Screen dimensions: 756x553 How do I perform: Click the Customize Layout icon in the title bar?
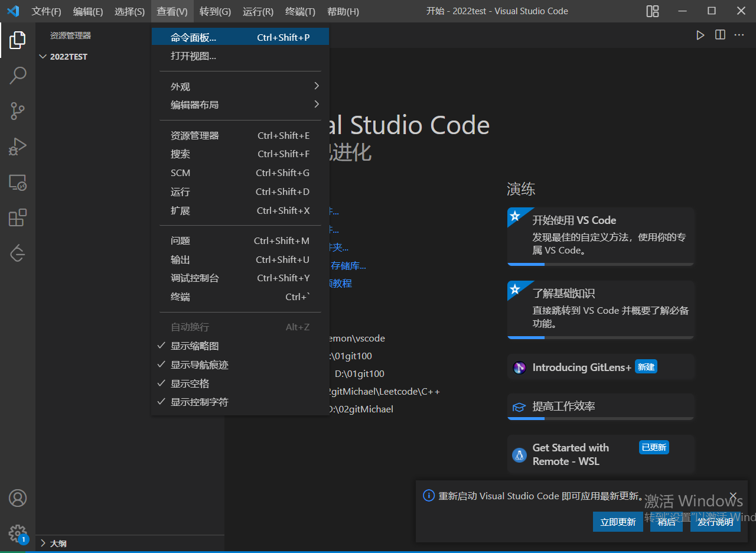tap(653, 11)
